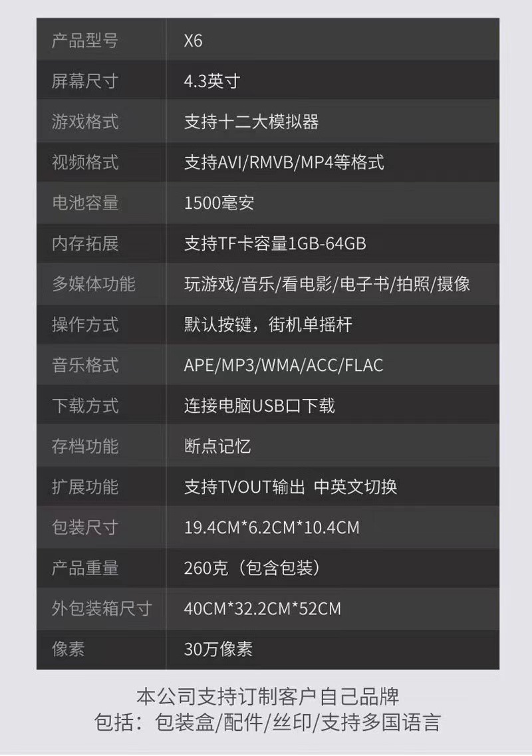Select the 支持TVOUT输出 中英文切换 text
532x756 pixels.
[291, 487]
